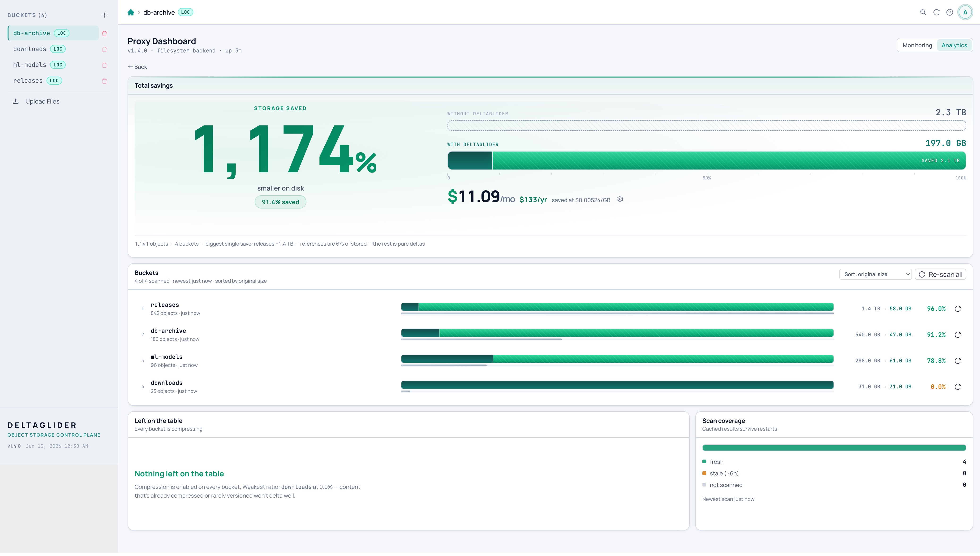Image resolution: width=980 pixels, height=556 pixels.
Task: Click the 78.8% savings value
Action: click(x=936, y=361)
